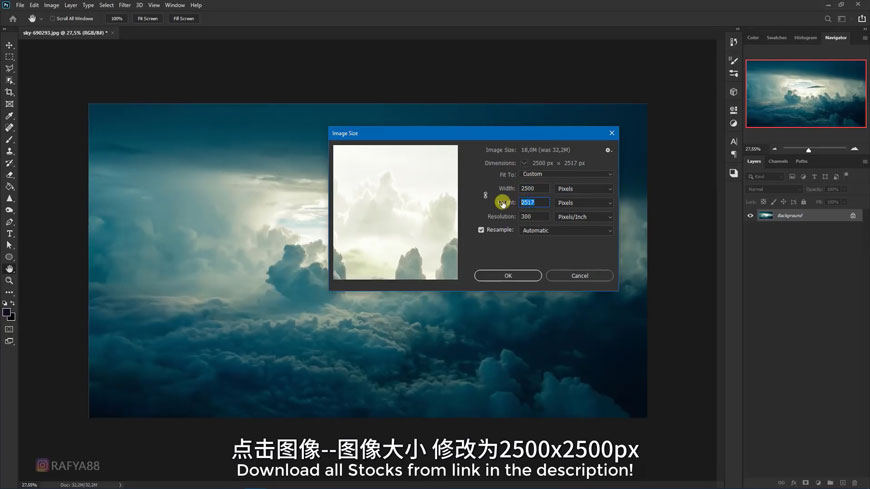Screen dimensions: 870x489
Task: Select the Type tool
Action: pos(10,233)
